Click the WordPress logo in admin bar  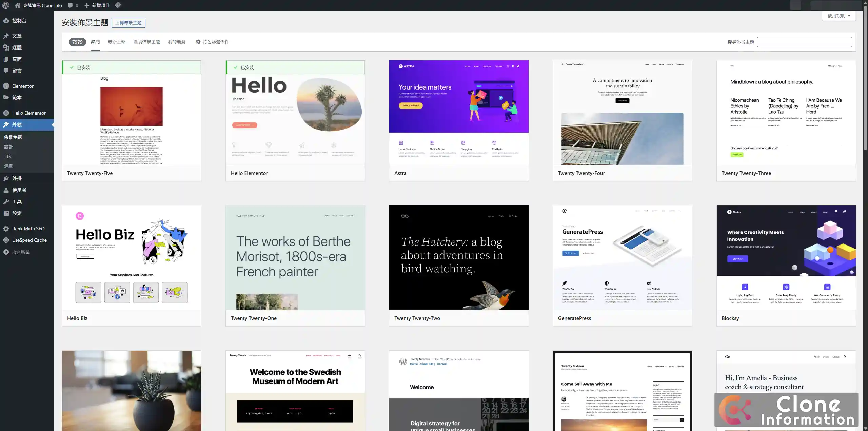pos(6,5)
